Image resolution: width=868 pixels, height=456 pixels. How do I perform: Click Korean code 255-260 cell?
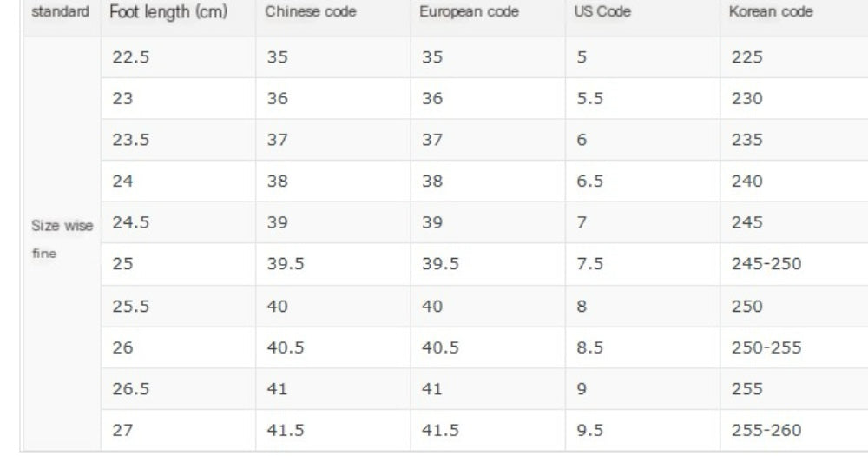point(766,431)
